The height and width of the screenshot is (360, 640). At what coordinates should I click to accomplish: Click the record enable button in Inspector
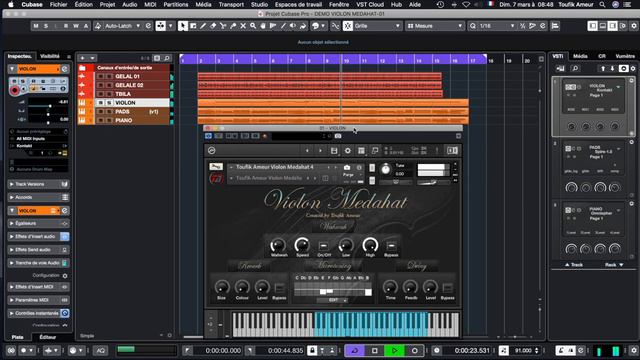15,90
